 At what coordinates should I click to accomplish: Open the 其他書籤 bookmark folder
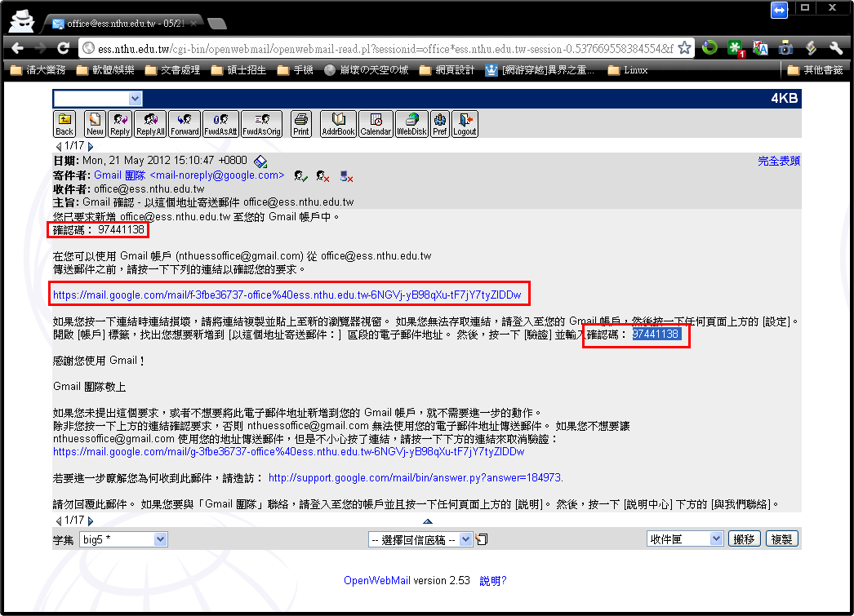click(816, 70)
